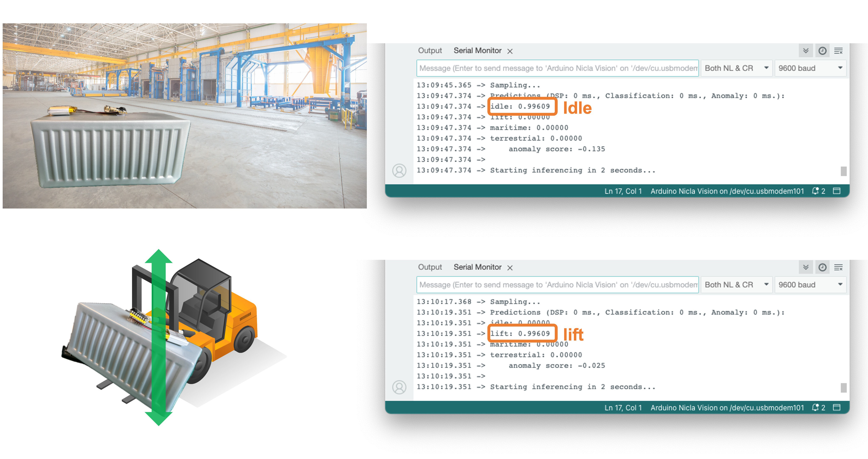
Task: Switch to the Output tab above idle-result log
Action: 430,50
